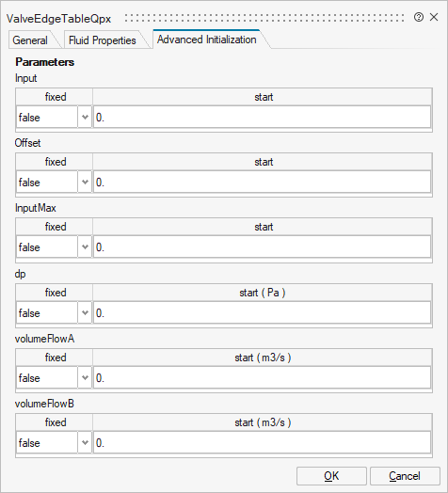The image size is (448, 493).
Task: Confirm with the OK button
Action: [x=331, y=476]
